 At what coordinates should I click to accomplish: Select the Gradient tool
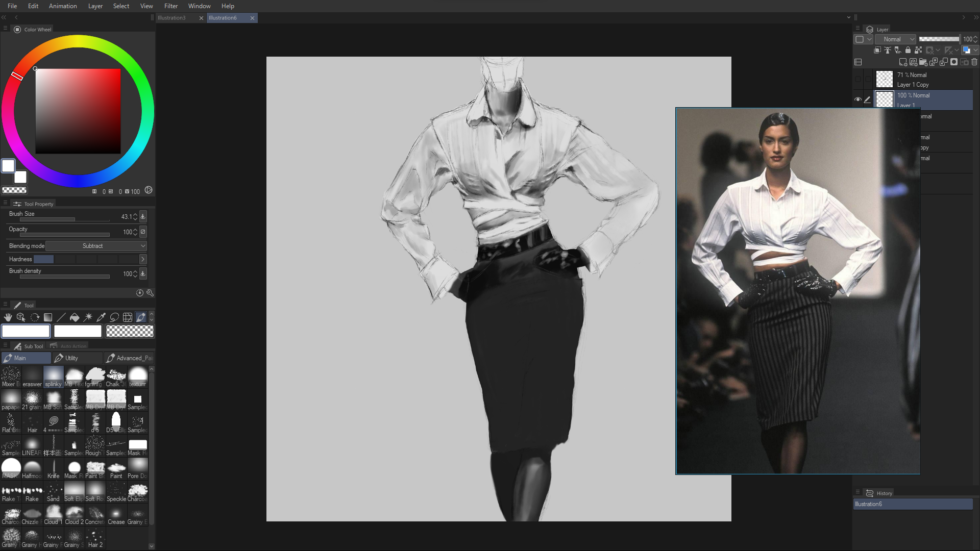pyautogui.click(x=48, y=317)
